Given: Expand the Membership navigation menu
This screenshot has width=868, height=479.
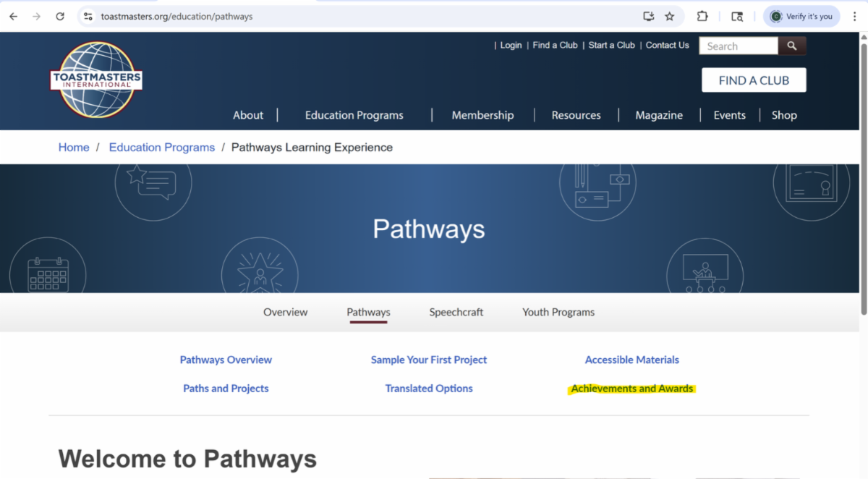Looking at the screenshot, I should click(x=482, y=115).
